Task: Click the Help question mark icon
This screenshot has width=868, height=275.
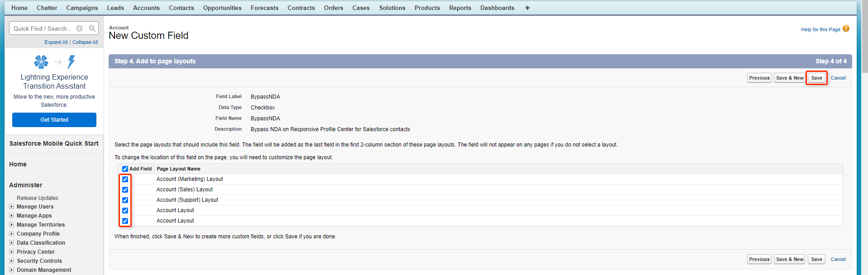Action: [846, 28]
